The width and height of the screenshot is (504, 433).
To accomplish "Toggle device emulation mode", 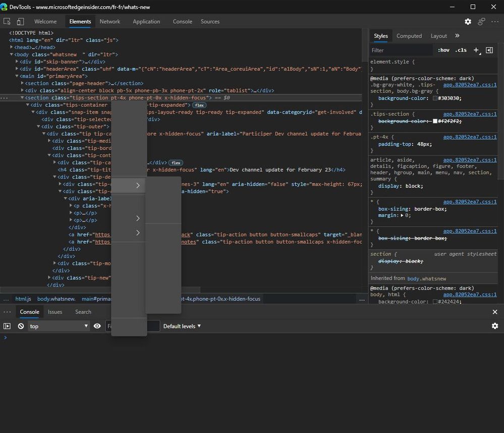I will tap(20, 22).
